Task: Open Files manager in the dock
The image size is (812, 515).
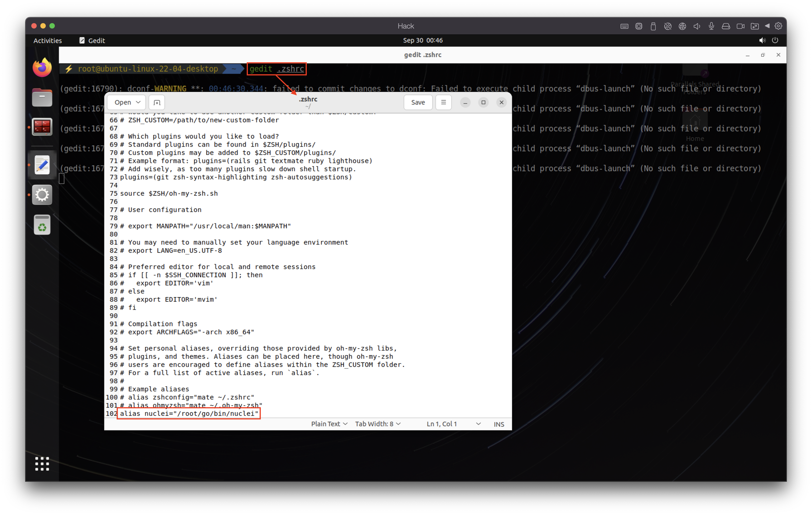Action: coord(42,97)
